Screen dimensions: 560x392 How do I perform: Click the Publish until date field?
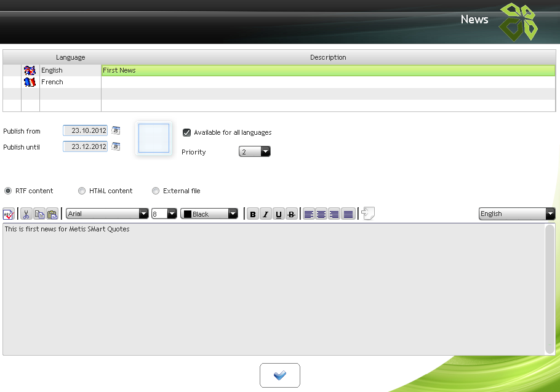(x=85, y=146)
